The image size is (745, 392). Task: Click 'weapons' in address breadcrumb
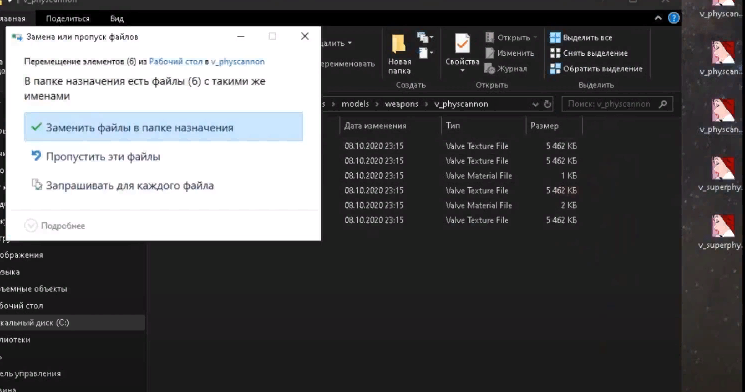(x=401, y=104)
